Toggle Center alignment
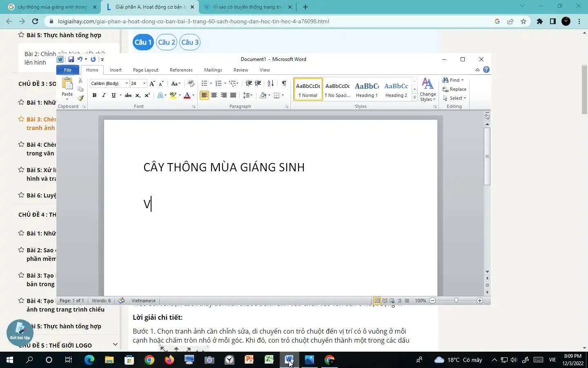Viewport: 588px width, 368px height. pyautogui.click(x=214, y=95)
